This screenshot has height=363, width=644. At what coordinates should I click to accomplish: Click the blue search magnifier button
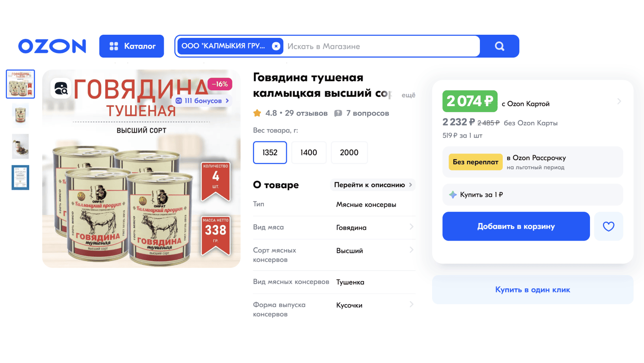tap(500, 46)
